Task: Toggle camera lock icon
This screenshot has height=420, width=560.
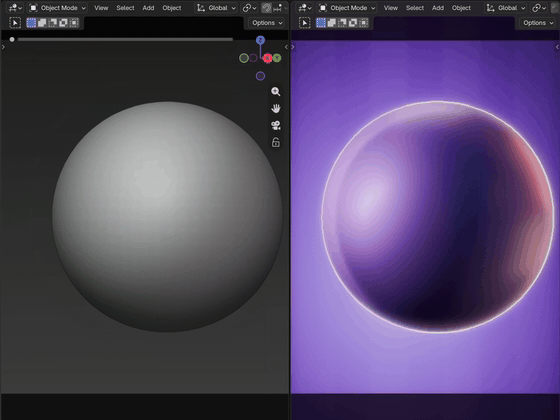Action: [275, 142]
